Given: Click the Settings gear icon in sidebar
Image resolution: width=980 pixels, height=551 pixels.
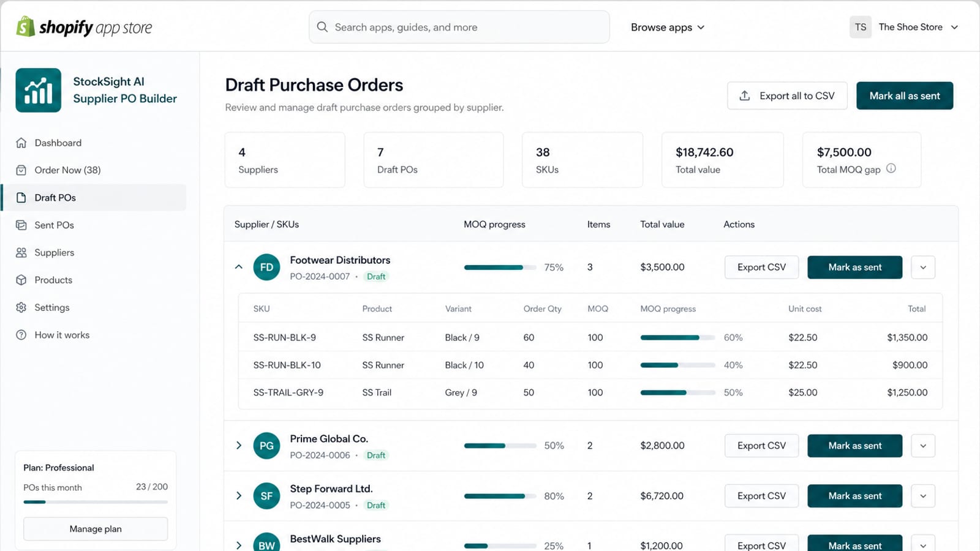Looking at the screenshot, I should tap(21, 307).
